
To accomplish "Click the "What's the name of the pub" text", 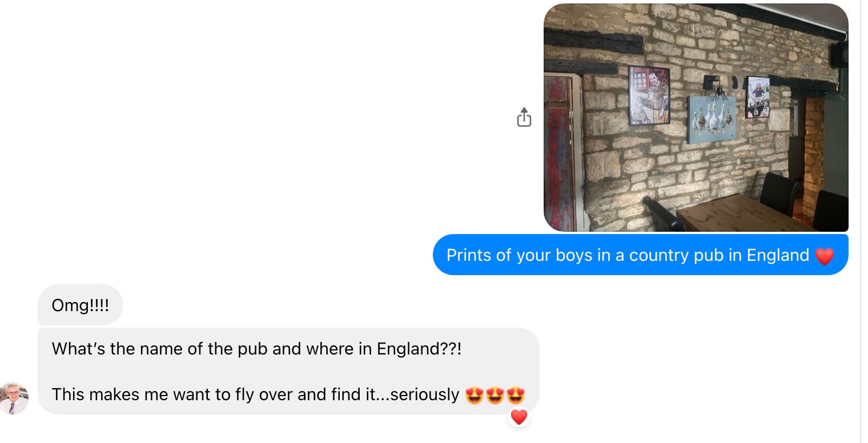I will [x=256, y=349].
